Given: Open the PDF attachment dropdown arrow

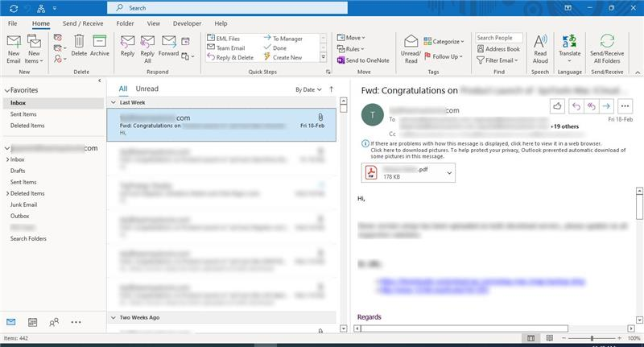Looking at the screenshot, I should pyautogui.click(x=449, y=173).
